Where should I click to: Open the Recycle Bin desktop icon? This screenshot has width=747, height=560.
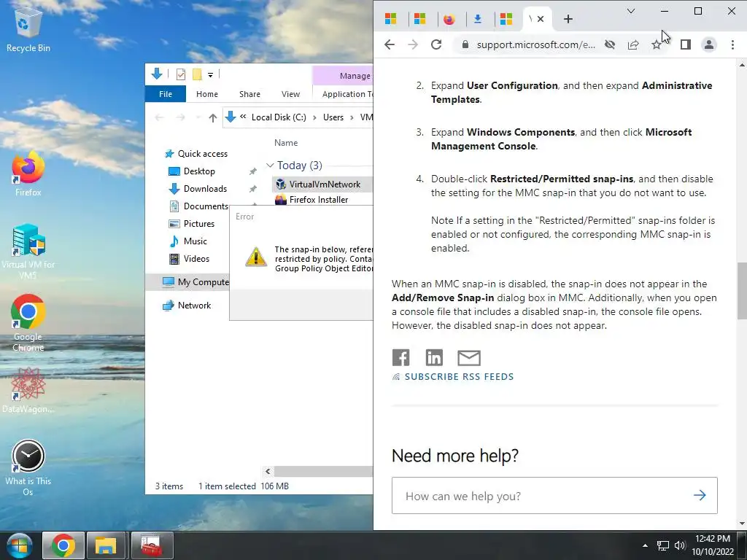point(28,28)
